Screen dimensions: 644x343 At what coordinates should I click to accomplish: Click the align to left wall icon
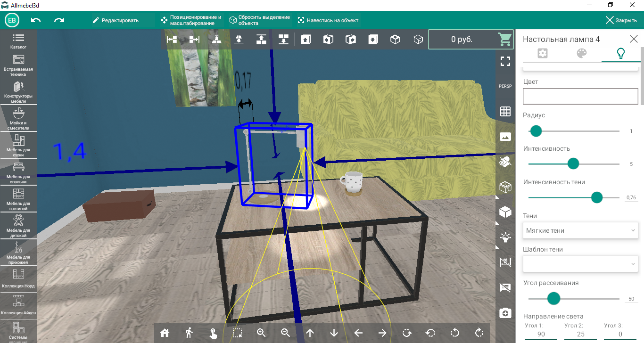point(172,40)
